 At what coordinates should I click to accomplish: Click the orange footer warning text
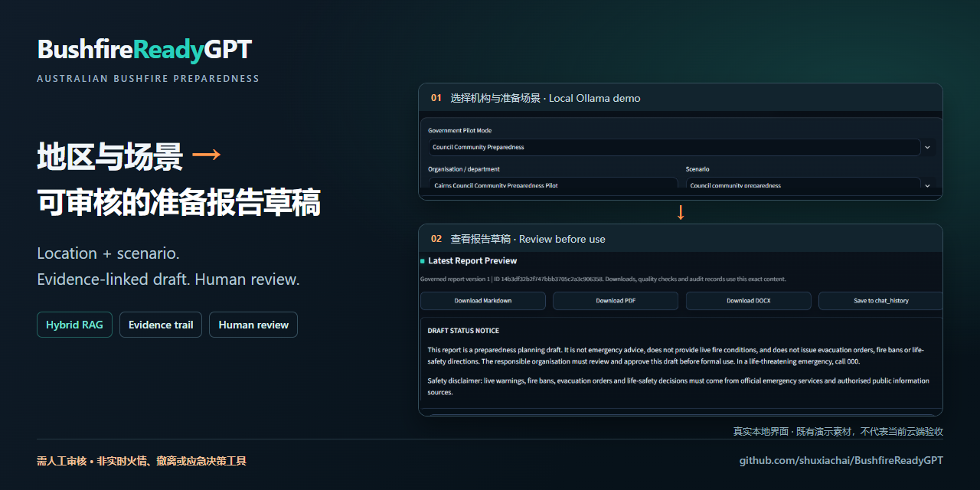point(142,461)
